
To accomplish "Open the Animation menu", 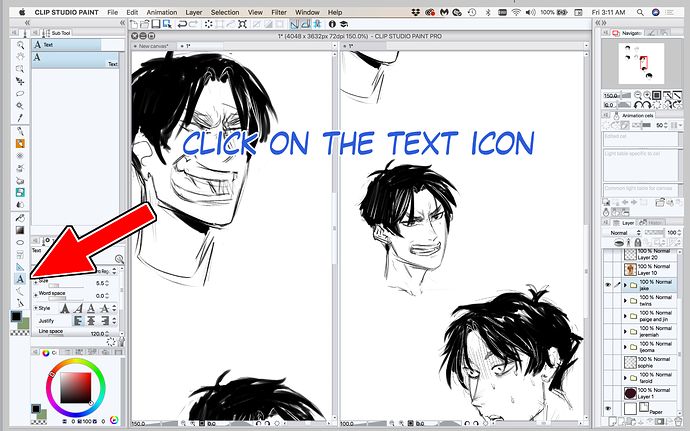I will coord(161,11).
